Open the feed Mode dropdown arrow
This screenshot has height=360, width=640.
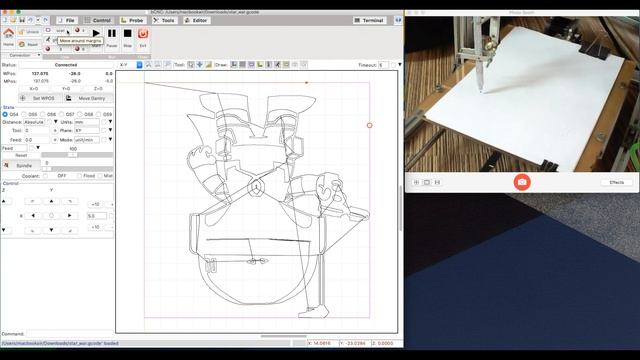[x=110, y=140]
